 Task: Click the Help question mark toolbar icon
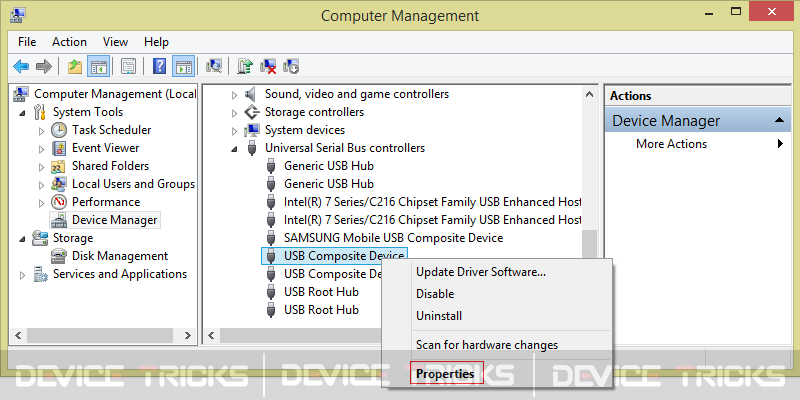[160, 66]
